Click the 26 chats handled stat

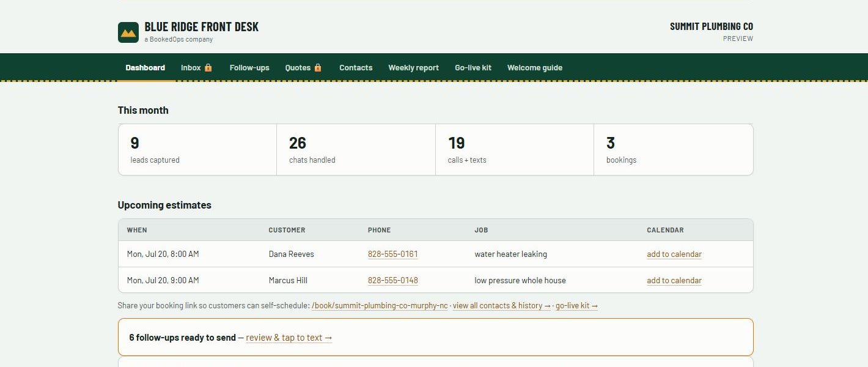pyautogui.click(x=356, y=150)
